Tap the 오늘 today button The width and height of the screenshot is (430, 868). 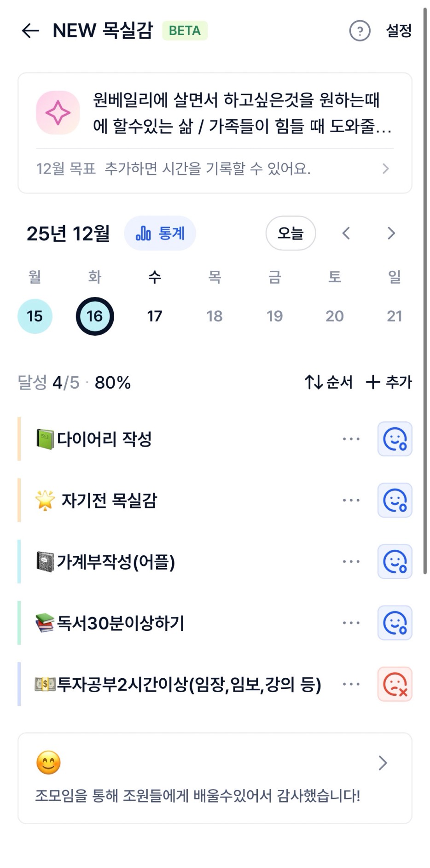click(x=291, y=233)
